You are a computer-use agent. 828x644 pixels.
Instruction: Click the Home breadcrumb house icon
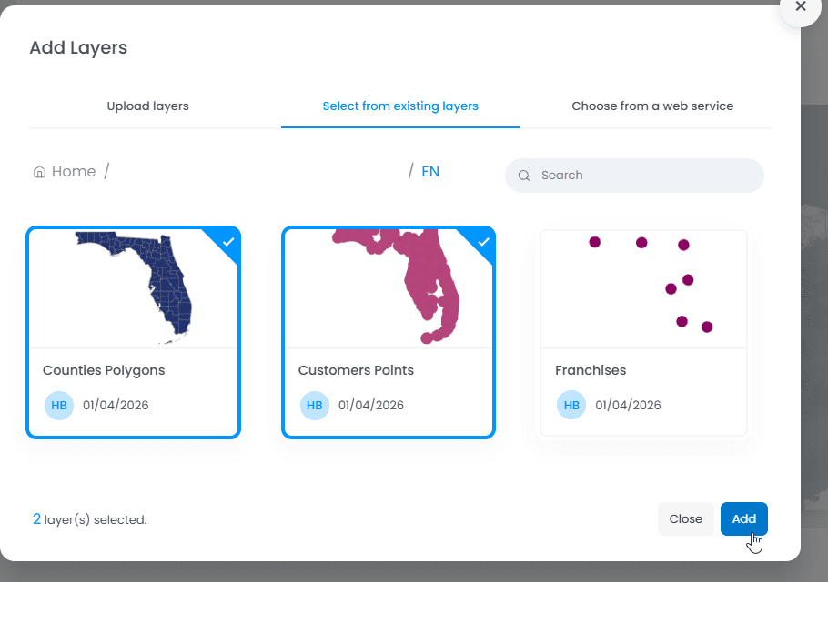(40, 172)
